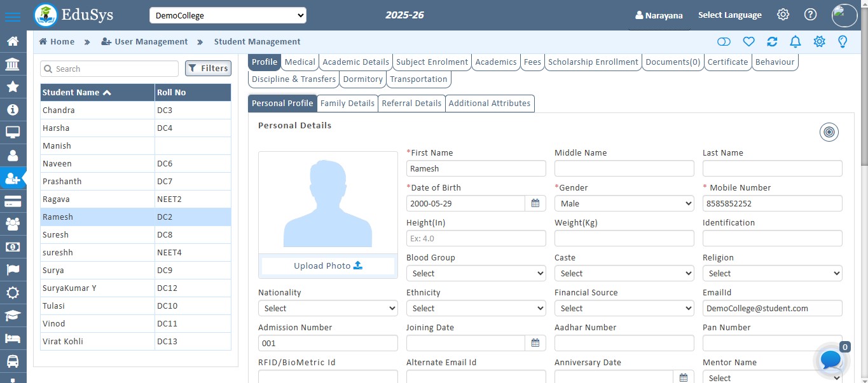
Task: Click the Upload Photo link
Action: (x=327, y=265)
